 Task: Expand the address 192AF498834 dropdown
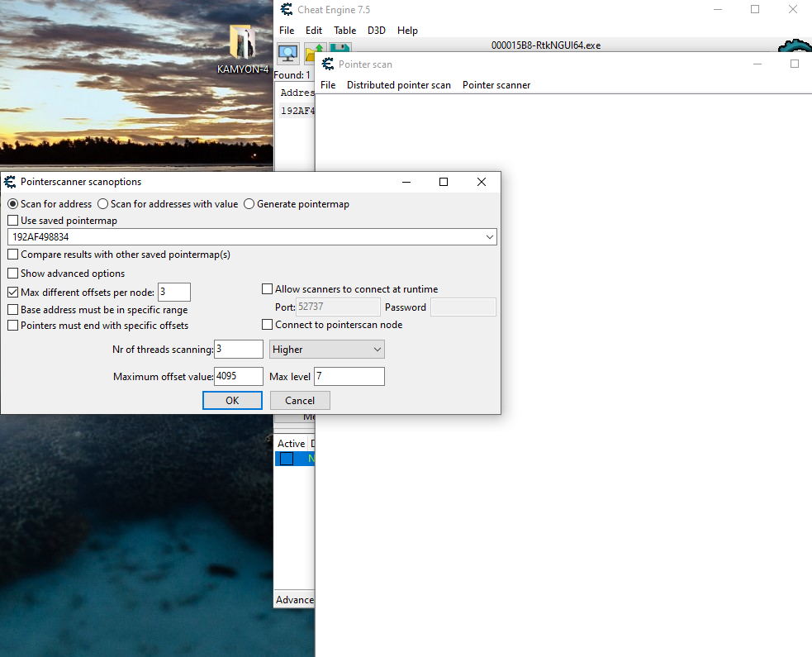[489, 237]
